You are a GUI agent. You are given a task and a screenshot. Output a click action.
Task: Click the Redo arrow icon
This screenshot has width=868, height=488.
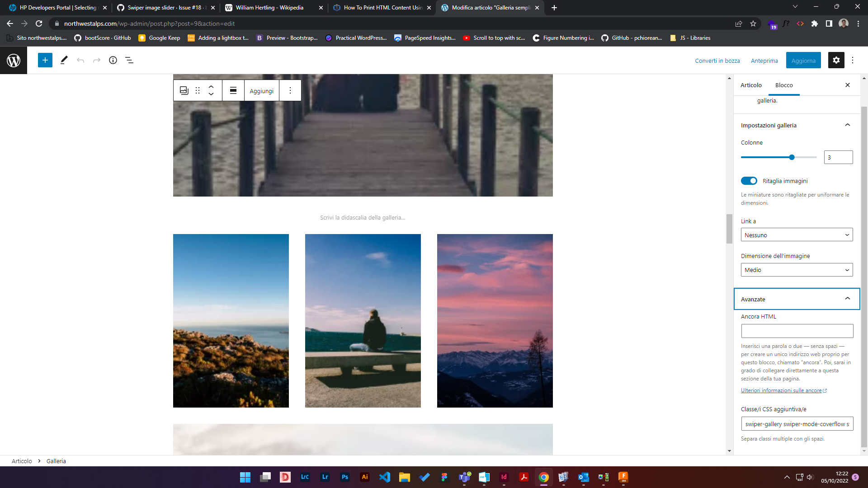click(97, 60)
